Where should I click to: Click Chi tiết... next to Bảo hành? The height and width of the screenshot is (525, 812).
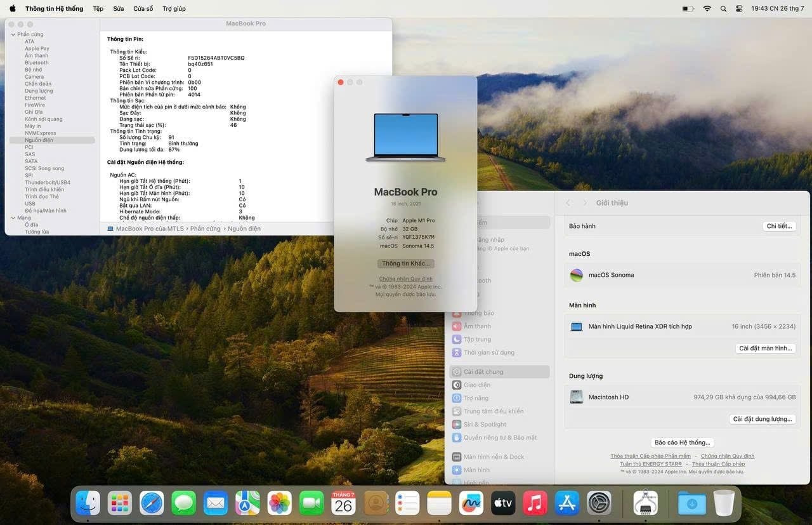[779, 226]
